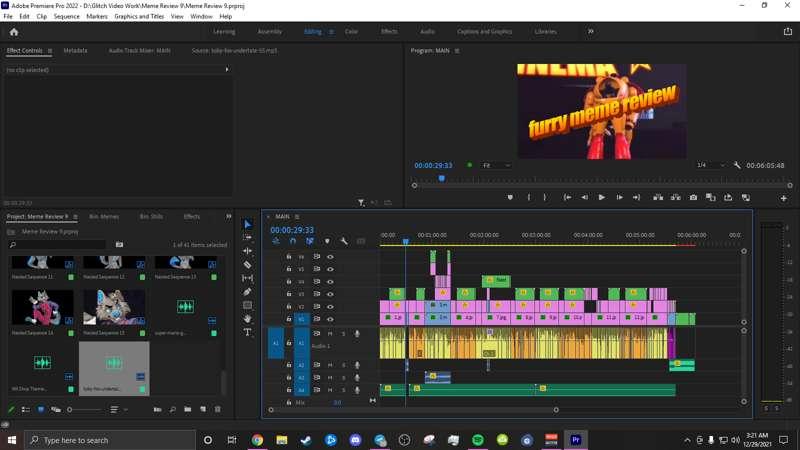Open Effect Controls panel menu

(x=49, y=51)
